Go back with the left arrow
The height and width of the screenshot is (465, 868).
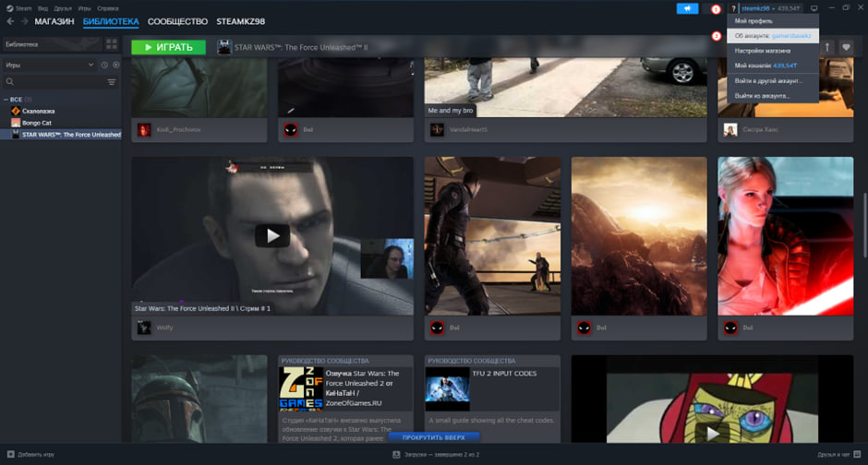coord(10,21)
